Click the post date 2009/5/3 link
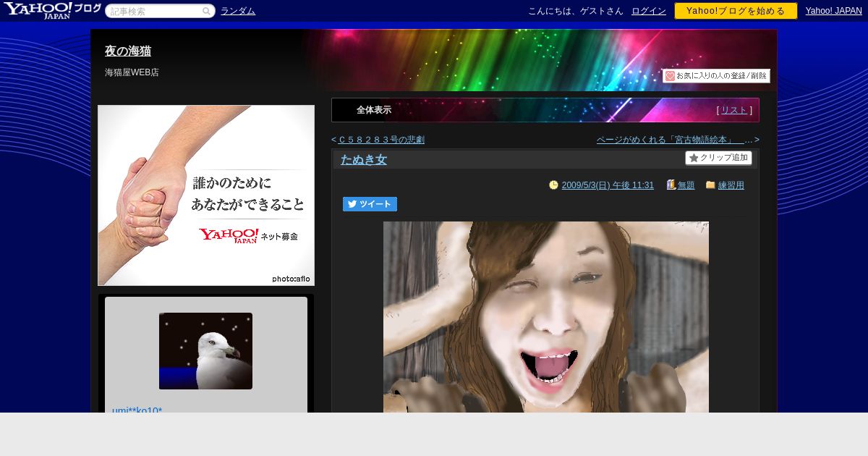Image resolution: width=868 pixels, height=456 pixels. click(x=608, y=185)
